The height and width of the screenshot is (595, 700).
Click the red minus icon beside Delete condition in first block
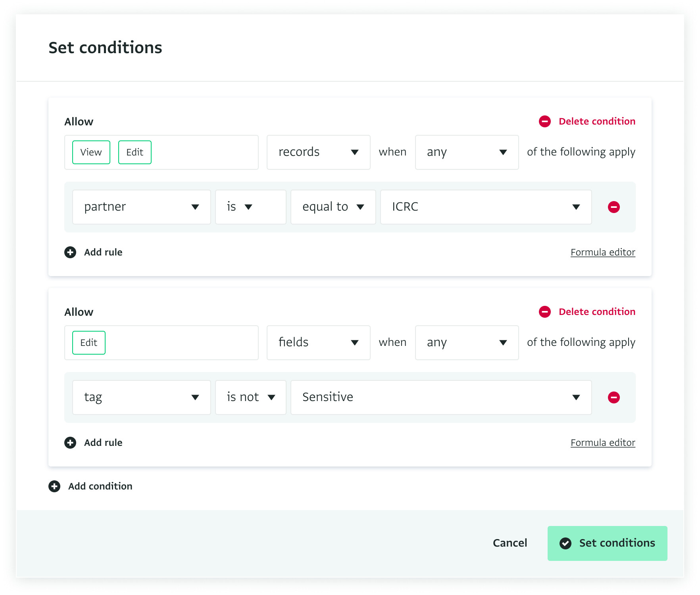coord(544,121)
